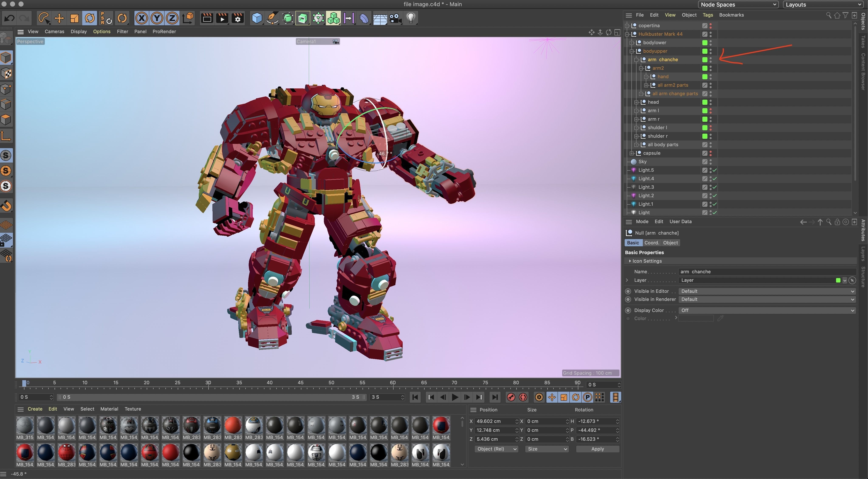Open the Display Color dropdown
The height and width of the screenshot is (479, 868).
click(x=767, y=310)
